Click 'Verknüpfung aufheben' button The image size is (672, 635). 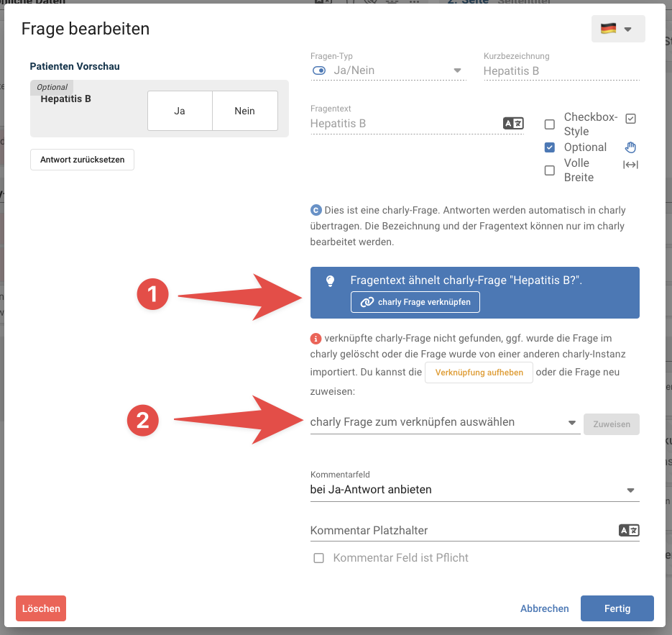[x=479, y=373]
